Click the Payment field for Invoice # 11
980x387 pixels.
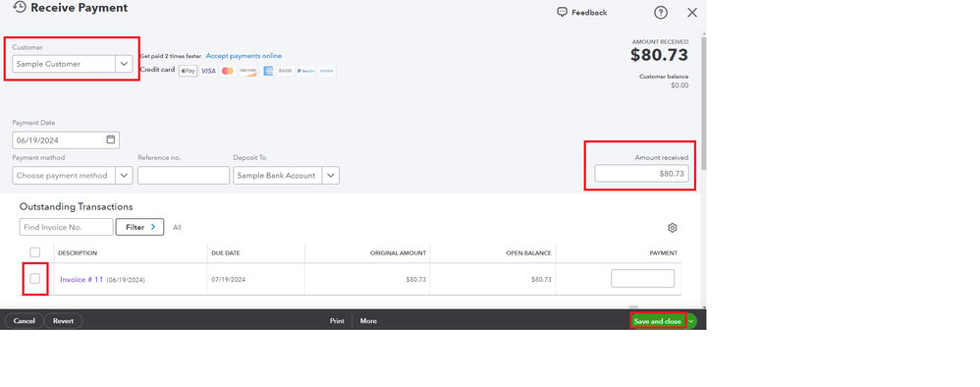[642, 278]
